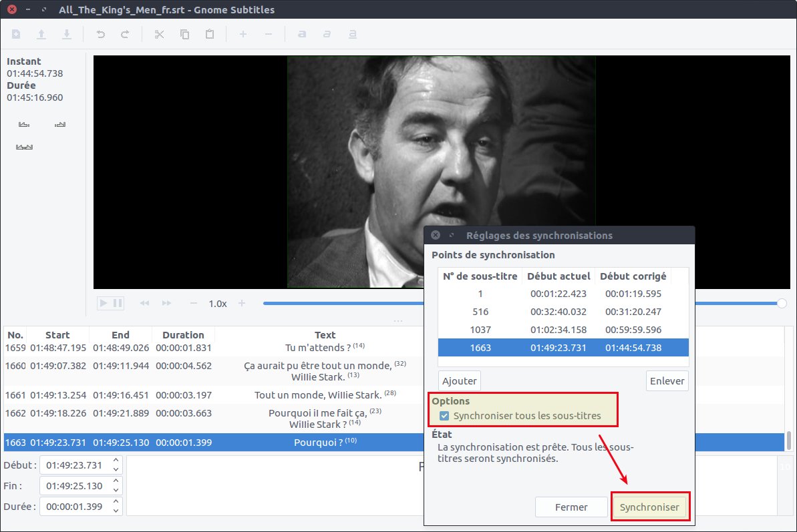Click the set subtitle end from video icon
Image resolution: width=797 pixels, height=532 pixels.
point(60,124)
